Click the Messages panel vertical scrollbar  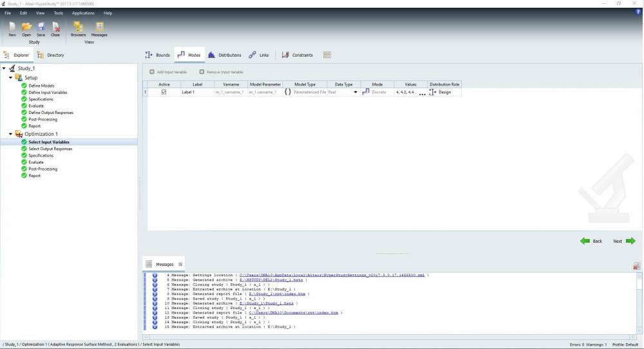click(x=639, y=303)
